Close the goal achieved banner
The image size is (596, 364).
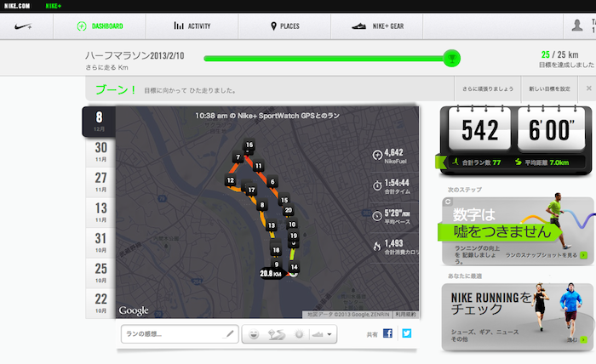[x=589, y=88]
